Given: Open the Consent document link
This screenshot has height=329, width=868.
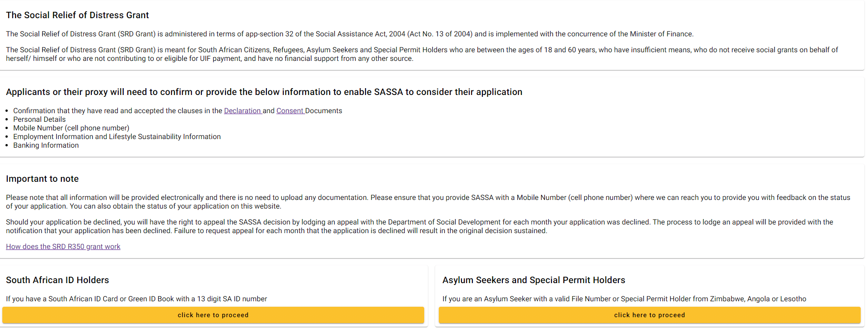Looking at the screenshot, I should coord(290,111).
